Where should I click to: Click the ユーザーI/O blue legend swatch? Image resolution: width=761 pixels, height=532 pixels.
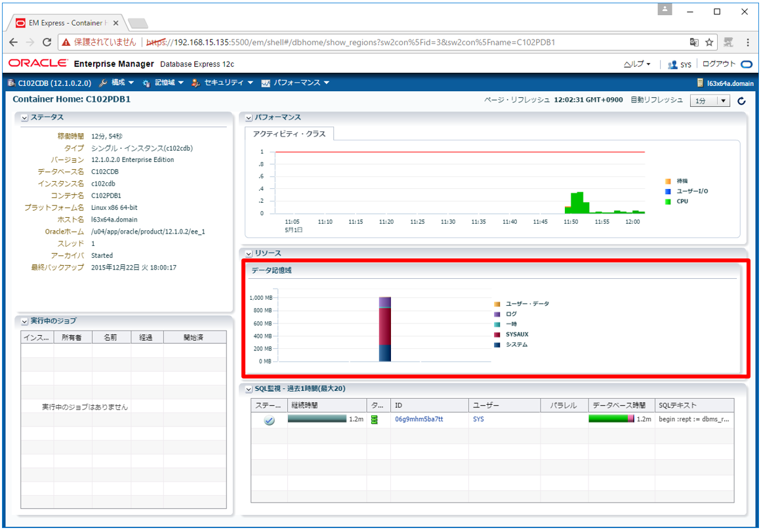pos(668,192)
